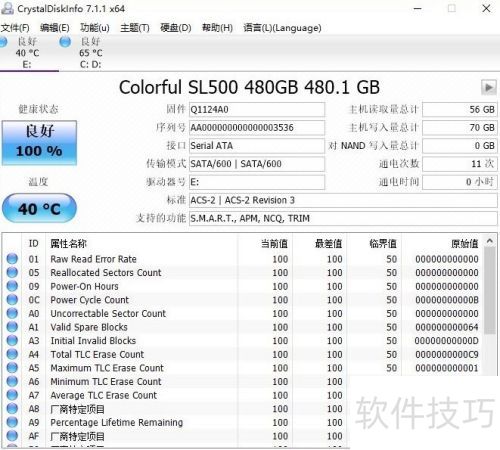Select the Raw Read Error Rate row text
Viewport: 500px width, 450px height.
pos(93,259)
